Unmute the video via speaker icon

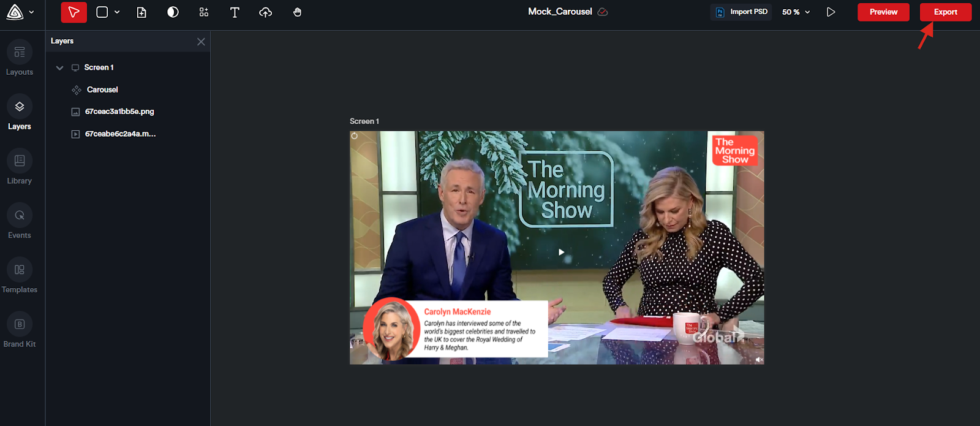[x=759, y=360]
